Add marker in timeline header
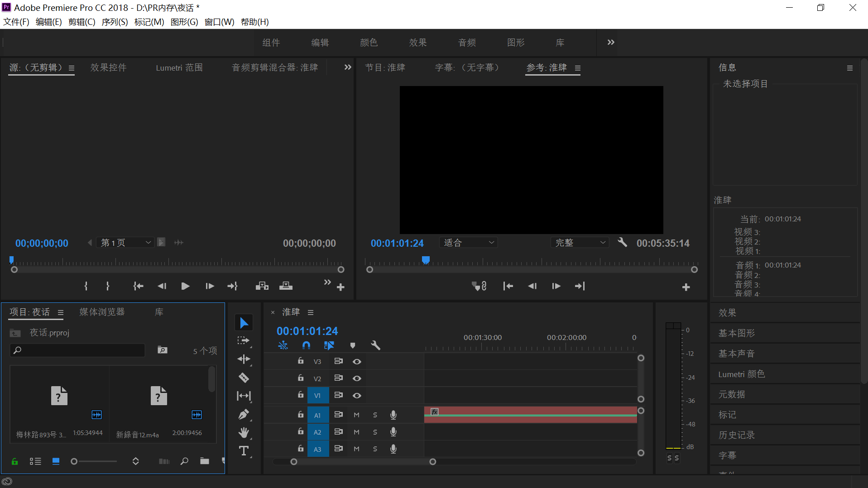868x488 pixels. 353,345
